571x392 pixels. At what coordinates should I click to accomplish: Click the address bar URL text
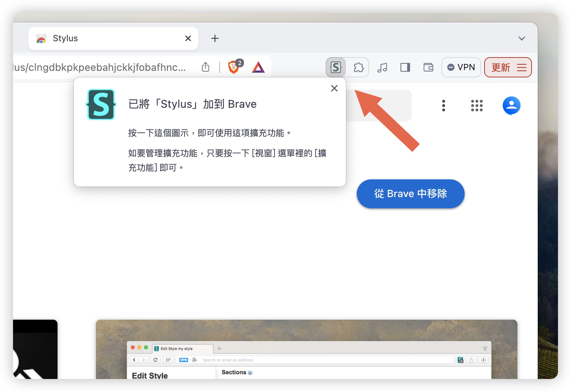pyautogui.click(x=100, y=67)
